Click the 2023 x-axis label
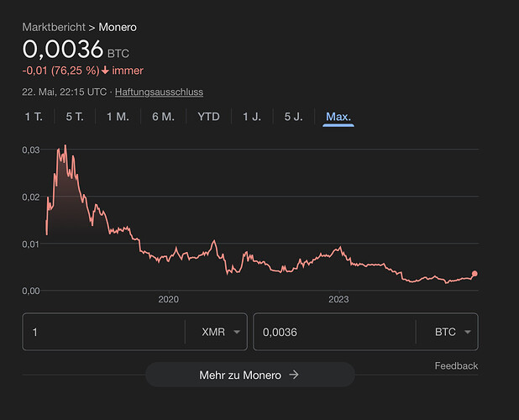519x420 pixels. (x=338, y=299)
